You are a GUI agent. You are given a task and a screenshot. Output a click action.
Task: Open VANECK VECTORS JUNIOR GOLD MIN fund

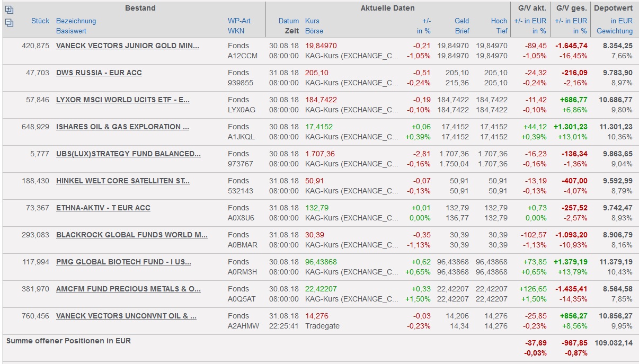(x=128, y=46)
